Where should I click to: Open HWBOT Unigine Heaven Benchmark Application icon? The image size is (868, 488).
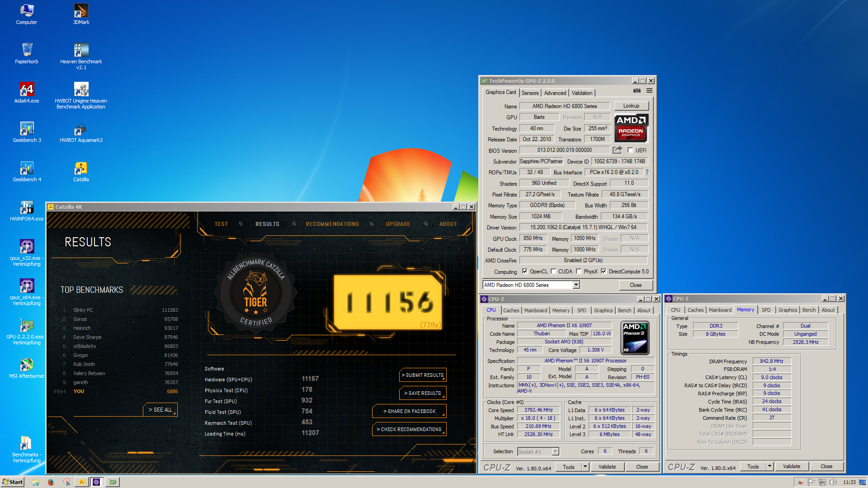pos(81,95)
